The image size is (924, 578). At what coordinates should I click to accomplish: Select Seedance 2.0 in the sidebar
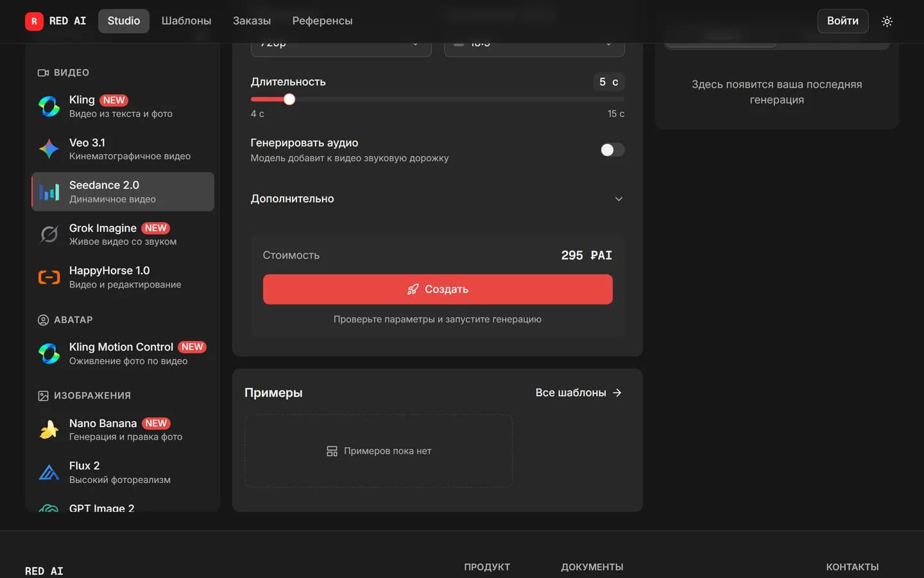123,191
